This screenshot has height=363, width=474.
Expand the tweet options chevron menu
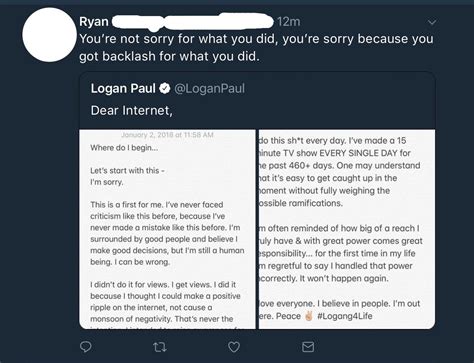[x=432, y=22]
